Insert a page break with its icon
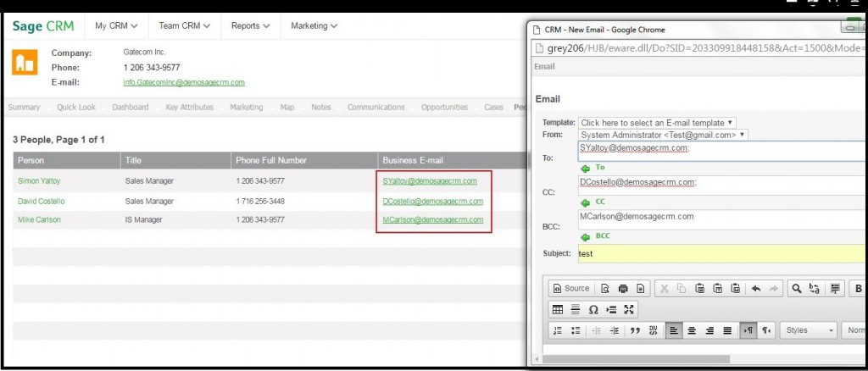The width and height of the screenshot is (868, 371). point(611,310)
